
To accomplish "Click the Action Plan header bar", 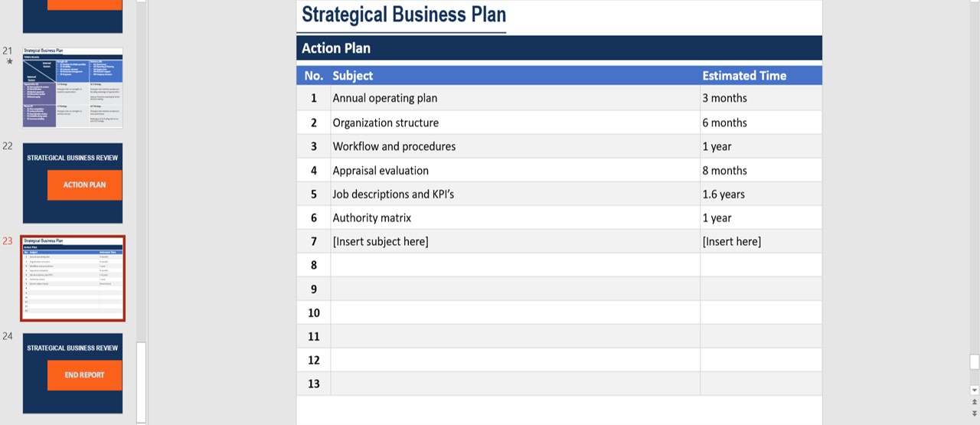I will point(559,48).
